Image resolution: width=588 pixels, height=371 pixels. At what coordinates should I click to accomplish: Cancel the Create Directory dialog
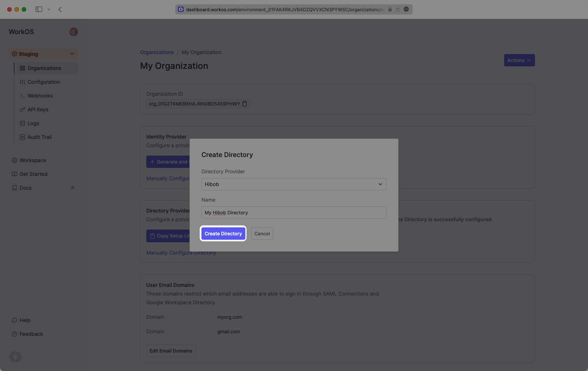262,234
